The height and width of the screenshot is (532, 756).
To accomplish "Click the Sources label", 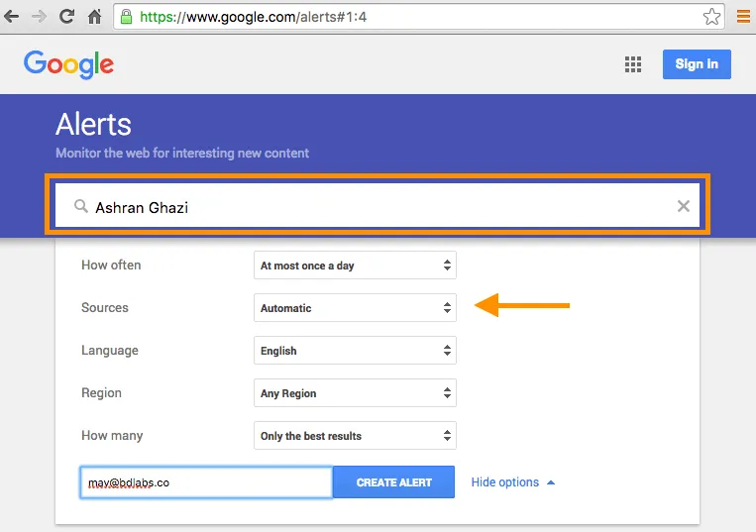I will click(105, 307).
